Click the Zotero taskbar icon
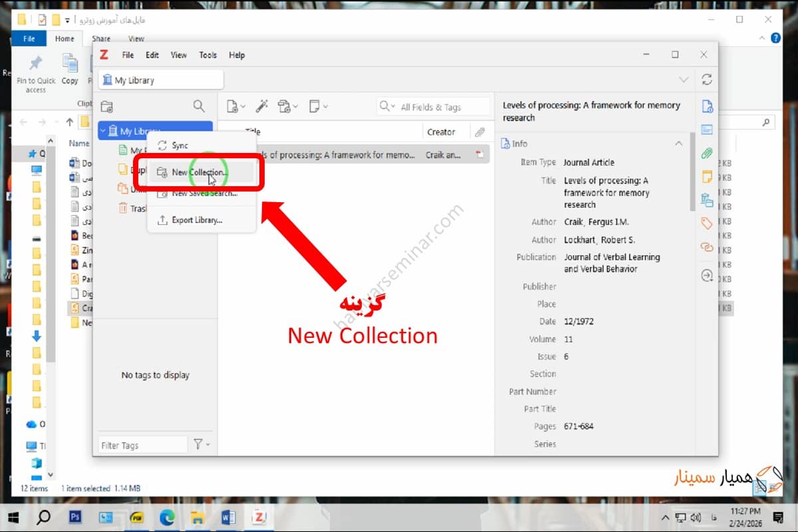Viewport: 798px width, 532px height. (259, 517)
